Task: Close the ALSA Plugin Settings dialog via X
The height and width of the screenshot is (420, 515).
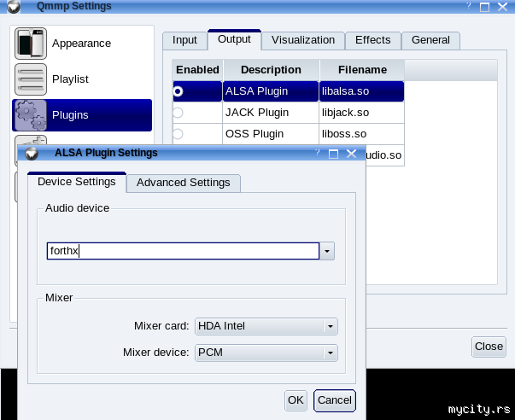Action: point(351,154)
